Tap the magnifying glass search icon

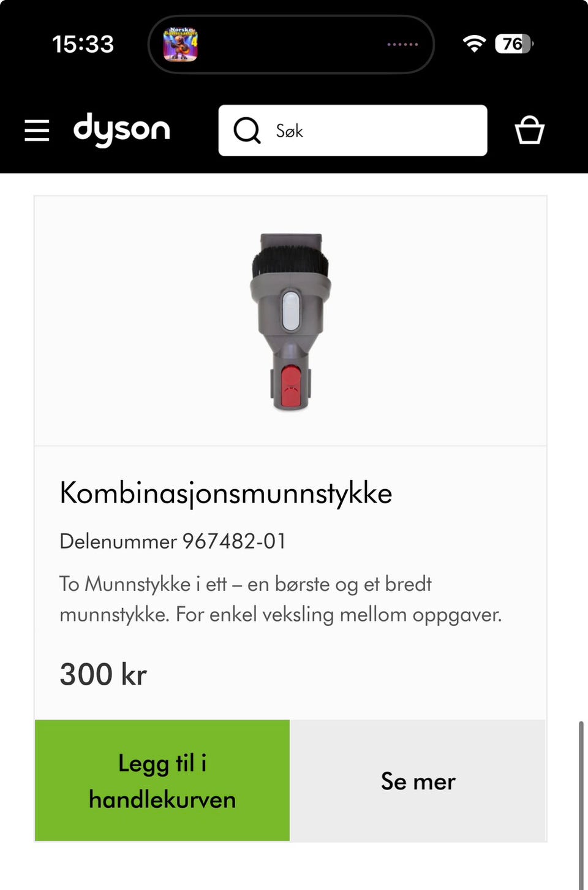(x=247, y=131)
